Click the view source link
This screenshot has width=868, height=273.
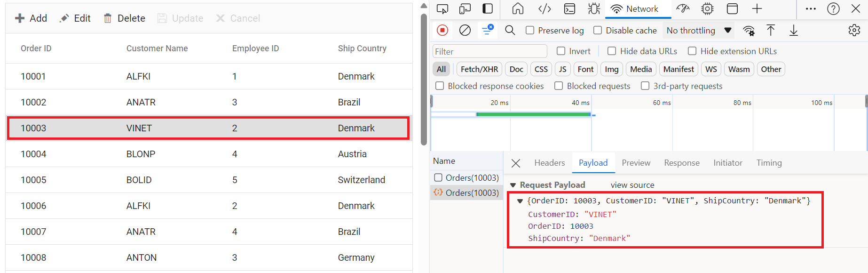(632, 185)
